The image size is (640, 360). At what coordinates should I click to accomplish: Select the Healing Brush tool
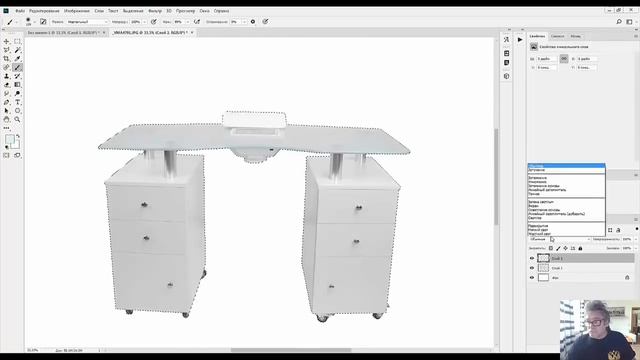7,67
